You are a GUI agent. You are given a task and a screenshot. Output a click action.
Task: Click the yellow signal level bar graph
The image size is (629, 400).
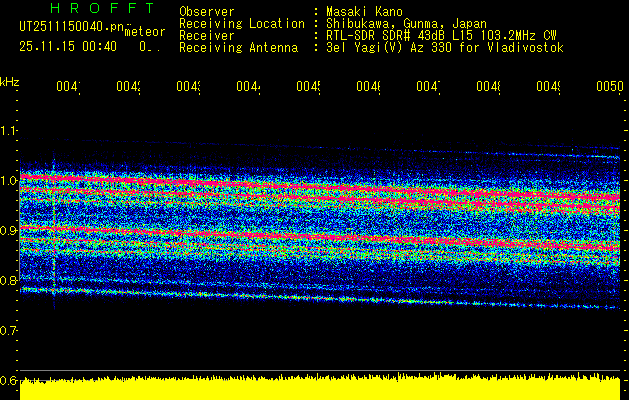pos(320,386)
